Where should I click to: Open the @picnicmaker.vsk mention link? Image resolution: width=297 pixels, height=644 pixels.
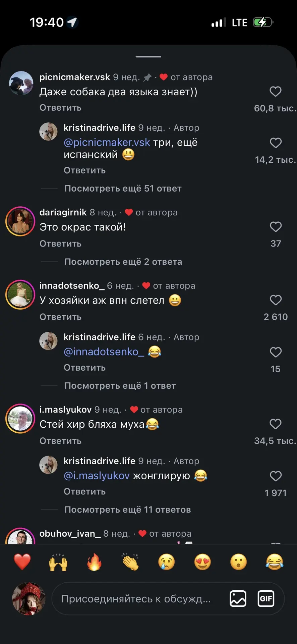tap(107, 142)
